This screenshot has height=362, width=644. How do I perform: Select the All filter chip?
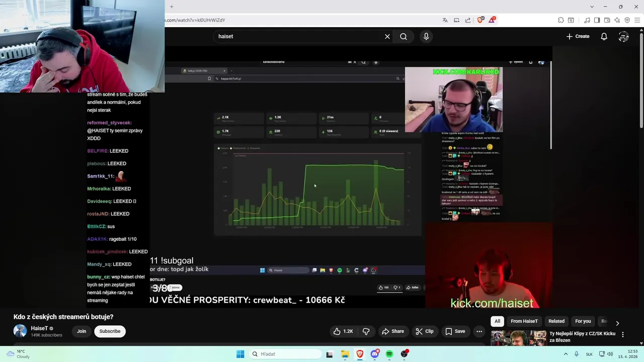[x=498, y=321]
